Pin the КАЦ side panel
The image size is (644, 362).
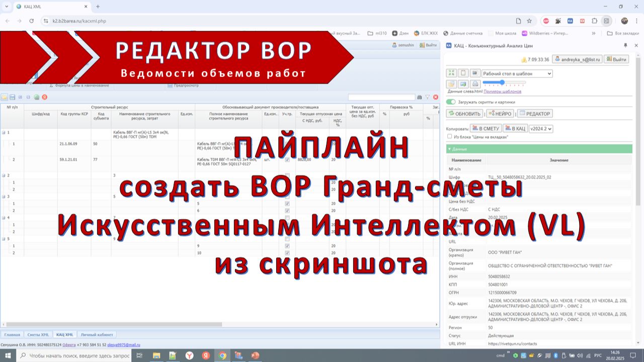tap(626, 45)
